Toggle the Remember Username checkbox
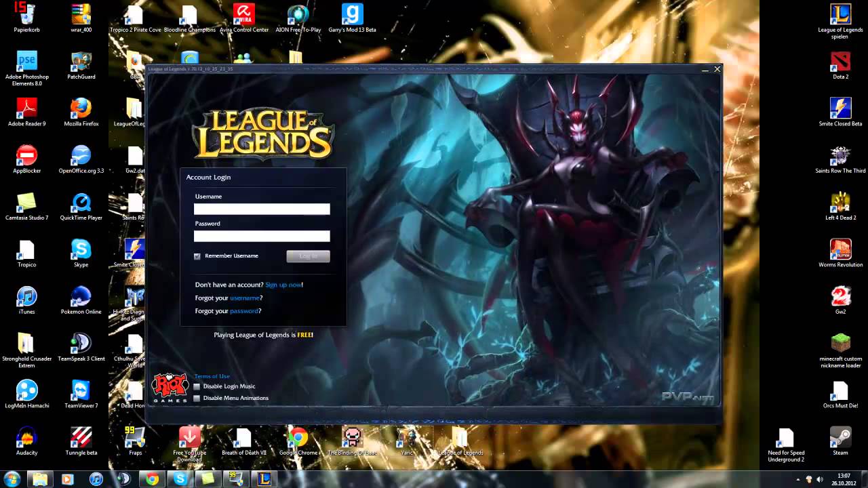Viewport: 868px width, 488px height. point(197,256)
